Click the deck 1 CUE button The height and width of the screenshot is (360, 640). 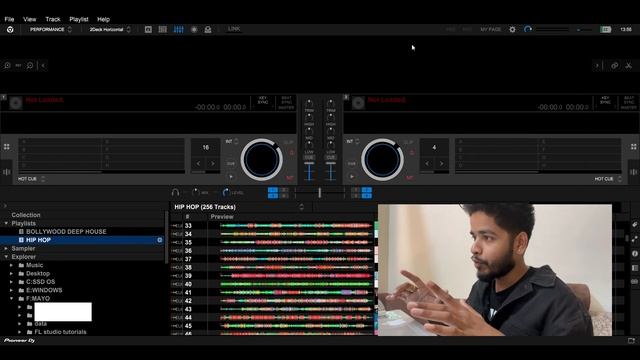[x=231, y=164]
